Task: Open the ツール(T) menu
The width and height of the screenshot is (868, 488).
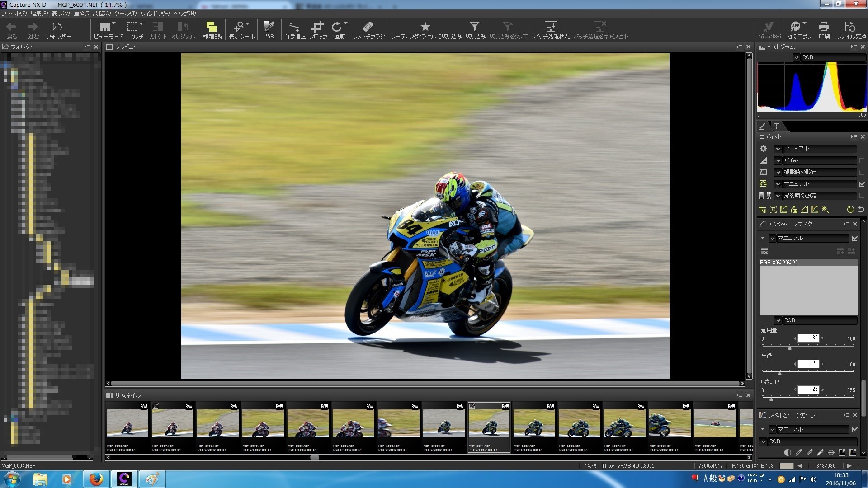Action: (x=126, y=14)
